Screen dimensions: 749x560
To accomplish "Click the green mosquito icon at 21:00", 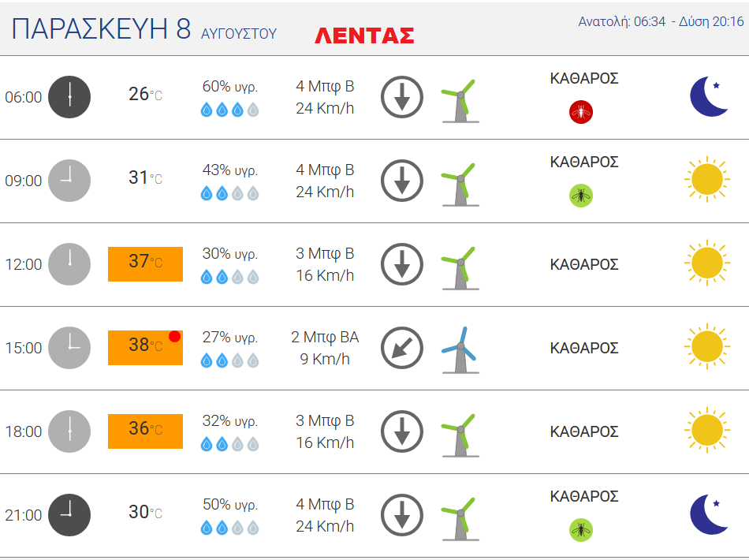I will tap(581, 530).
